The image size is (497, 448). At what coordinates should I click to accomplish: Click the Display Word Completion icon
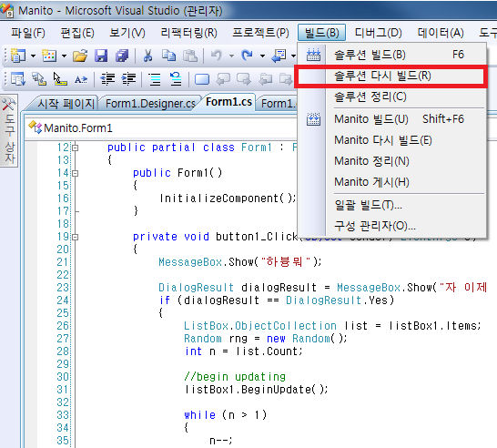81,79
